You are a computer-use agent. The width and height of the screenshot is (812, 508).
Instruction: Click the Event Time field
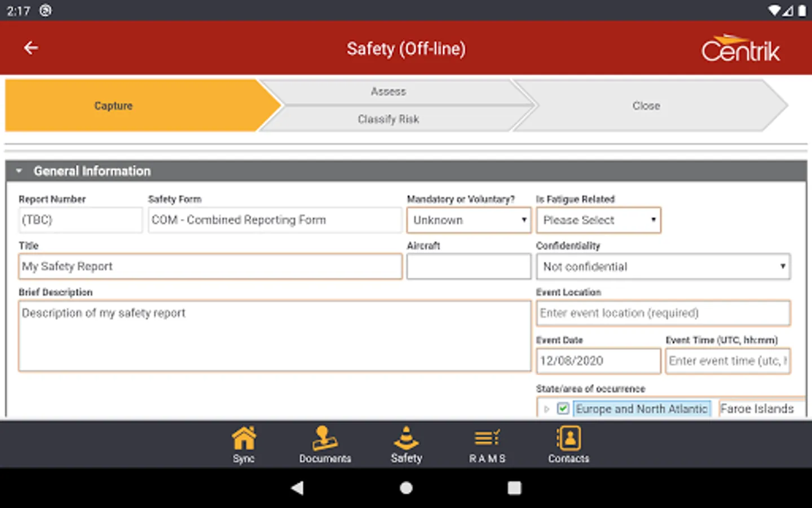728,361
